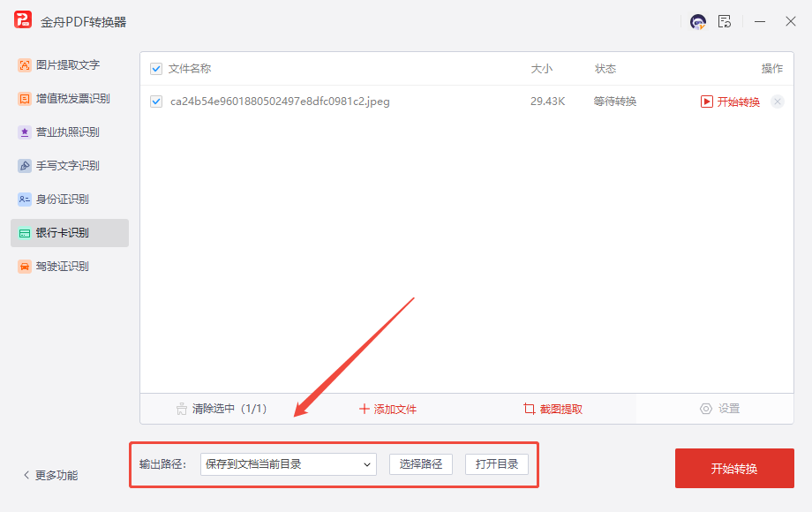Screen dimensions: 812x512
Task: Go back via 更多功能 link
Action: (51, 475)
